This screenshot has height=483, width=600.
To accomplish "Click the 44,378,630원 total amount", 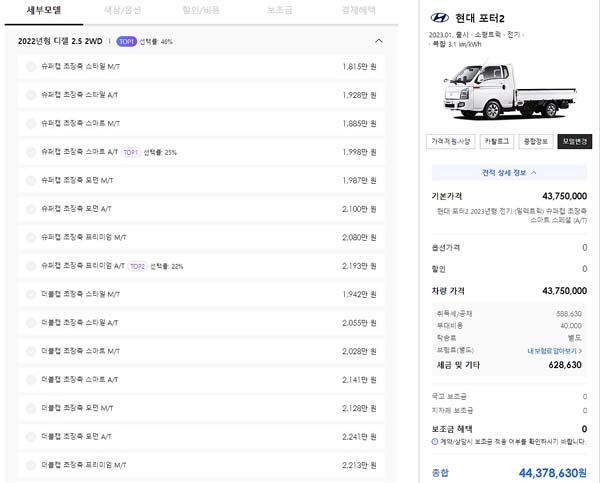I will (553, 473).
